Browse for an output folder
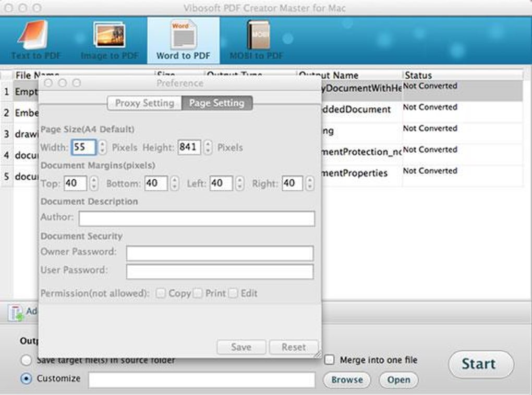 click(x=347, y=380)
